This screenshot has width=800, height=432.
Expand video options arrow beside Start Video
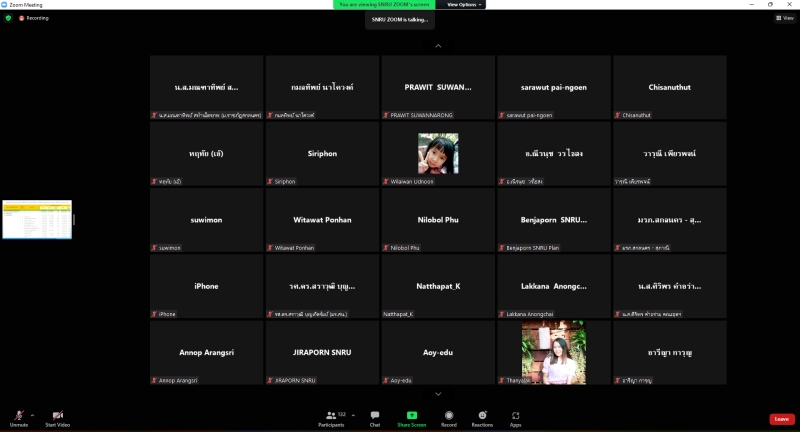click(x=73, y=414)
